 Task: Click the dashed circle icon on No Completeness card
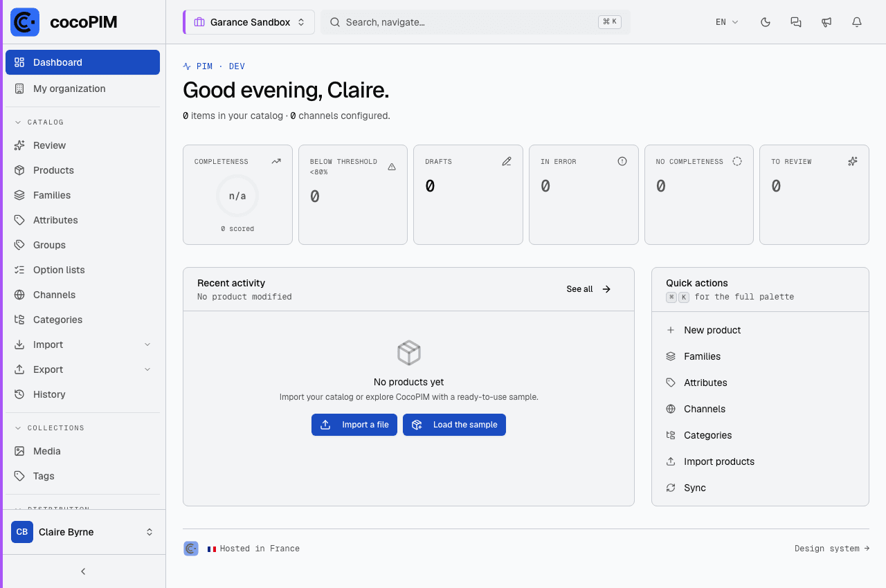coord(737,161)
